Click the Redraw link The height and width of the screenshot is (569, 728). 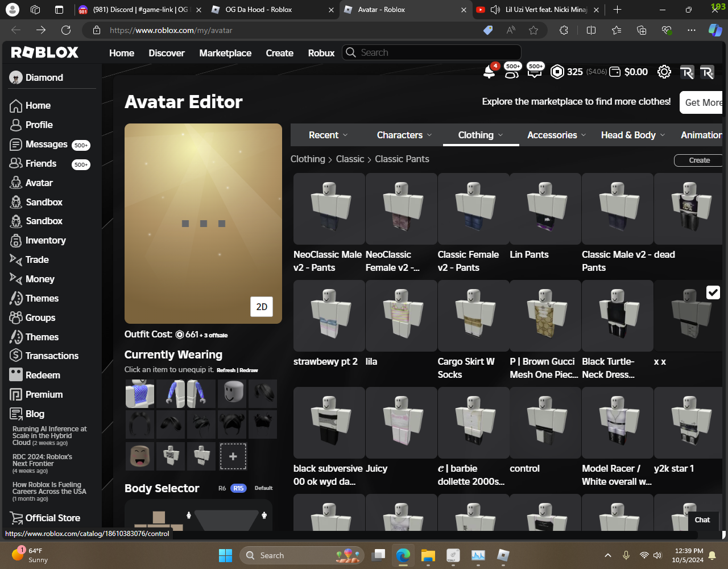click(x=249, y=370)
